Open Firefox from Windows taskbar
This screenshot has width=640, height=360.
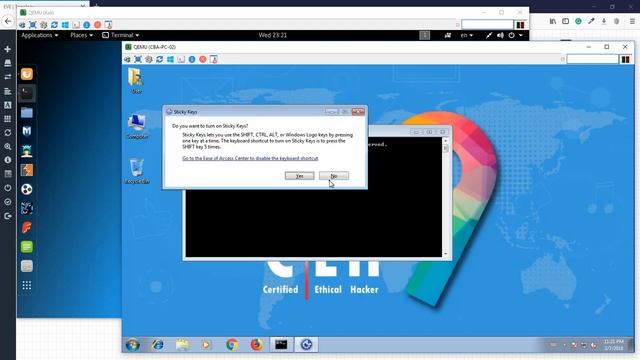[257, 345]
